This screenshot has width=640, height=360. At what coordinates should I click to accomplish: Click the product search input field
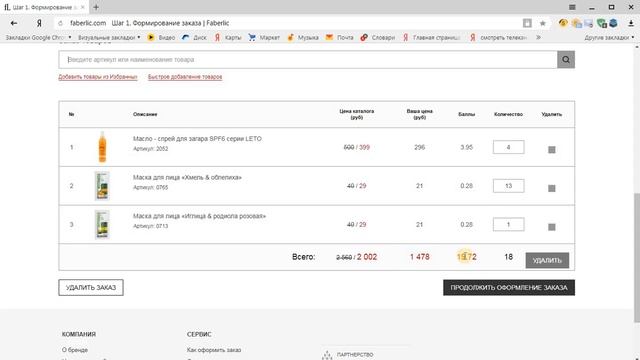[308, 60]
